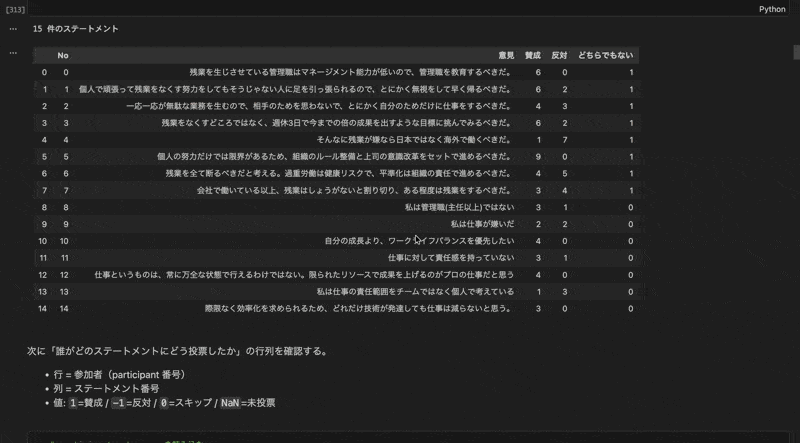This screenshot has height=443, width=800.
Task: Click the Python language mode label
Action: [x=772, y=9]
